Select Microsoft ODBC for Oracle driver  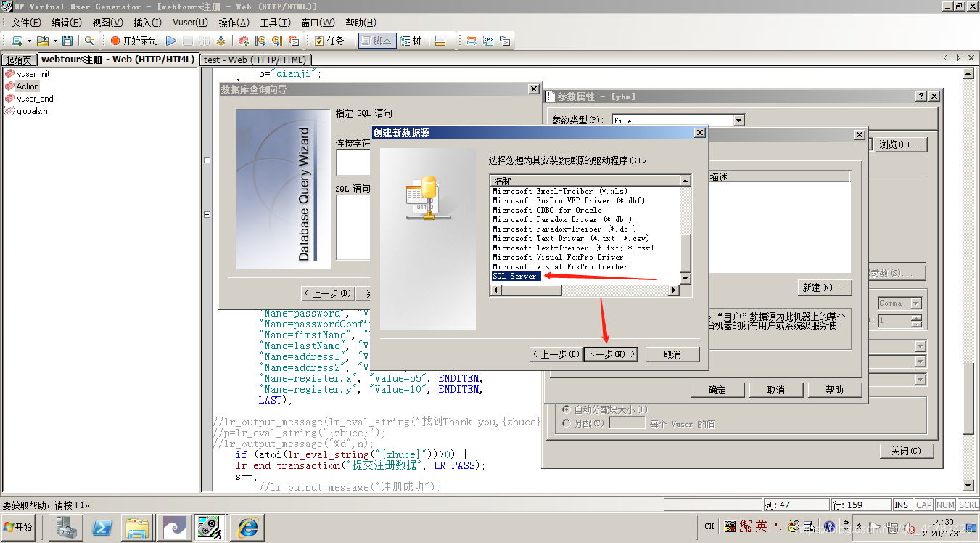(547, 210)
